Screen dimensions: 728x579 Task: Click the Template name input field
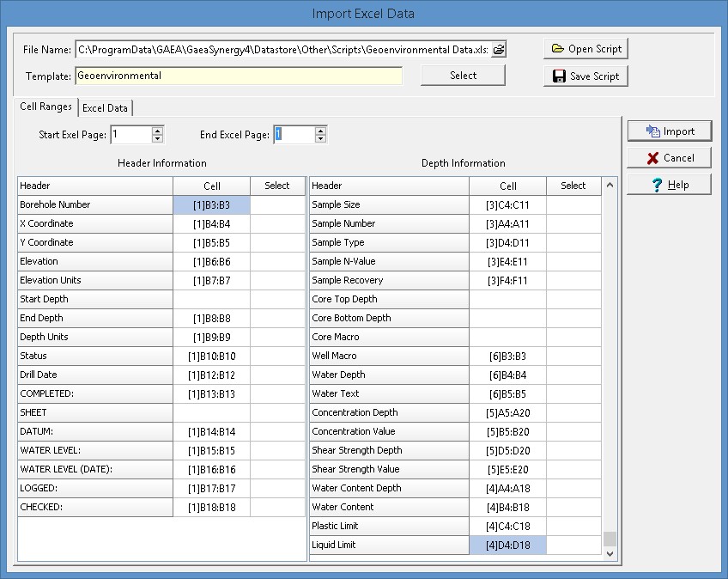click(x=238, y=76)
